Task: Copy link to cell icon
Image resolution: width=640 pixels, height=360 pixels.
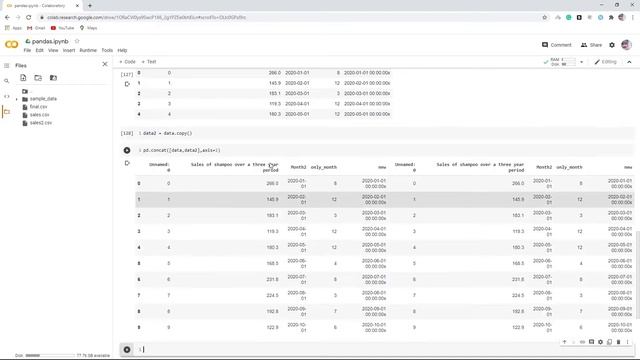Action: tap(582, 342)
